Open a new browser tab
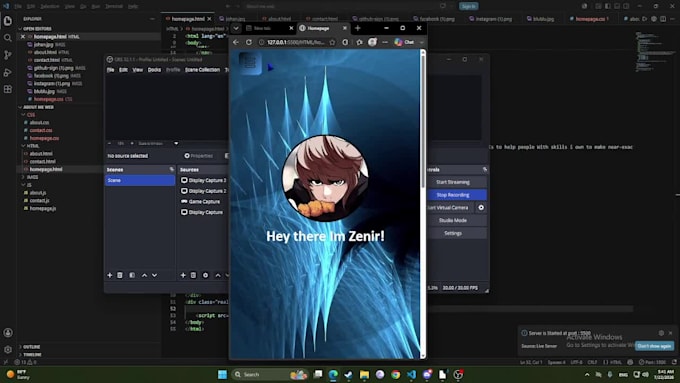Screen dimensions: 680x383 pos(358,28)
